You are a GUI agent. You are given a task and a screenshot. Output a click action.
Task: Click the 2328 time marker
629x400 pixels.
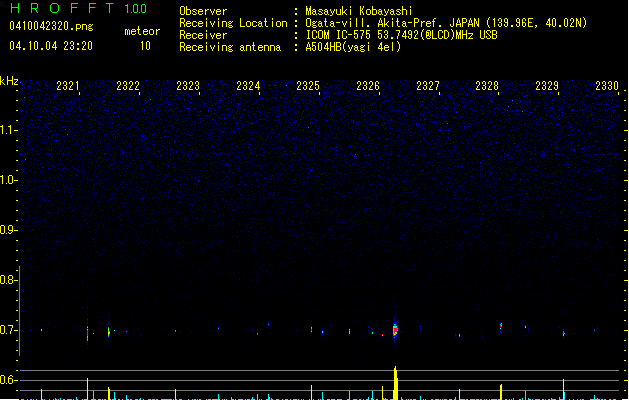[x=487, y=86]
